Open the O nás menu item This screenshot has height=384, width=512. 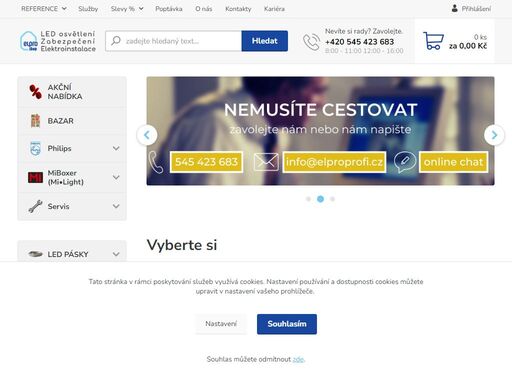click(x=204, y=9)
